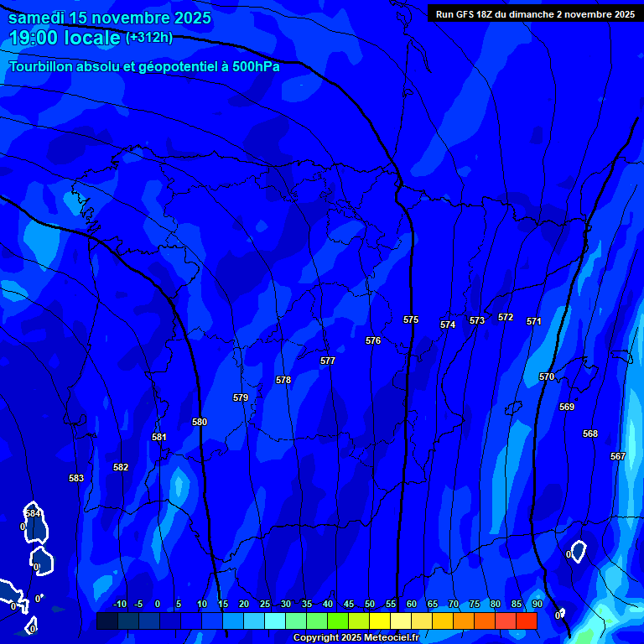Click the red swatch at the legend's right end
The height and width of the screenshot is (644, 644).
[526, 621]
